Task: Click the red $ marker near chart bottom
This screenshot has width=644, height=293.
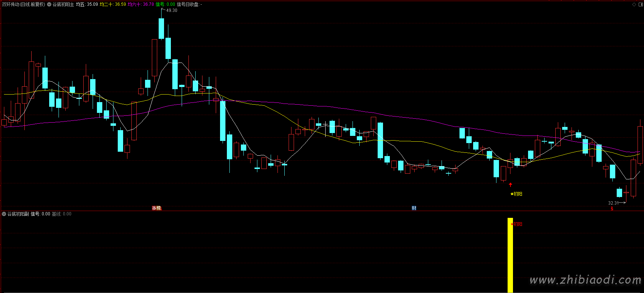Action: click(612, 209)
